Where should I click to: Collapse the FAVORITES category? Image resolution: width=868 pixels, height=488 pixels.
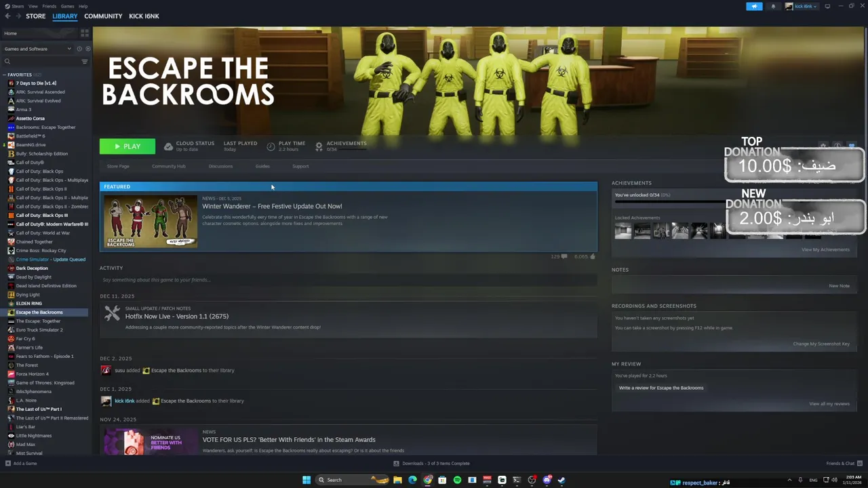click(5, 75)
